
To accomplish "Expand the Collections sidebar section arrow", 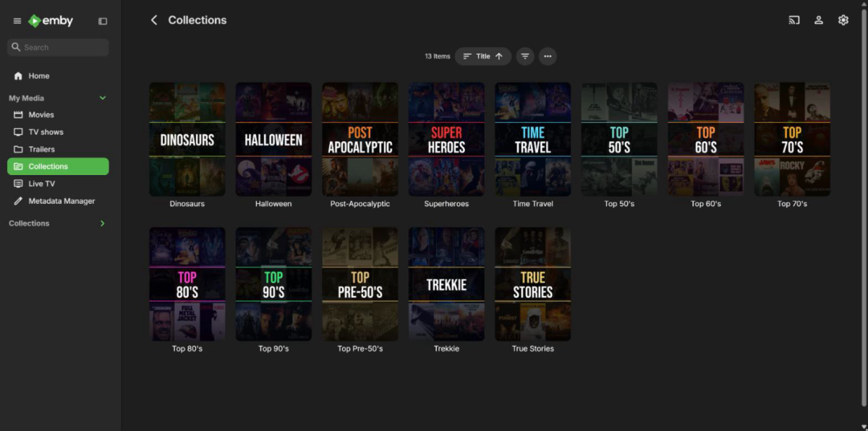I will pos(102,223).
